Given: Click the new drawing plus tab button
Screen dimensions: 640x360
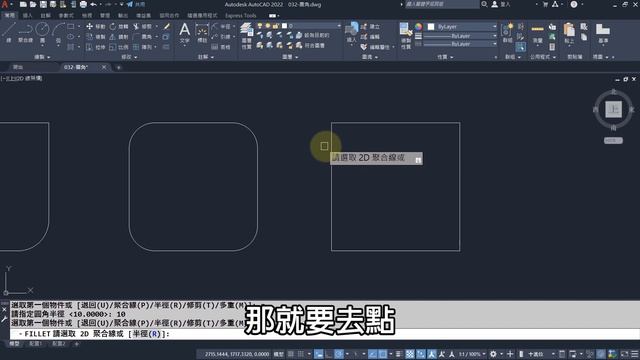Looking at the screenshot, I should click(119, 67).
